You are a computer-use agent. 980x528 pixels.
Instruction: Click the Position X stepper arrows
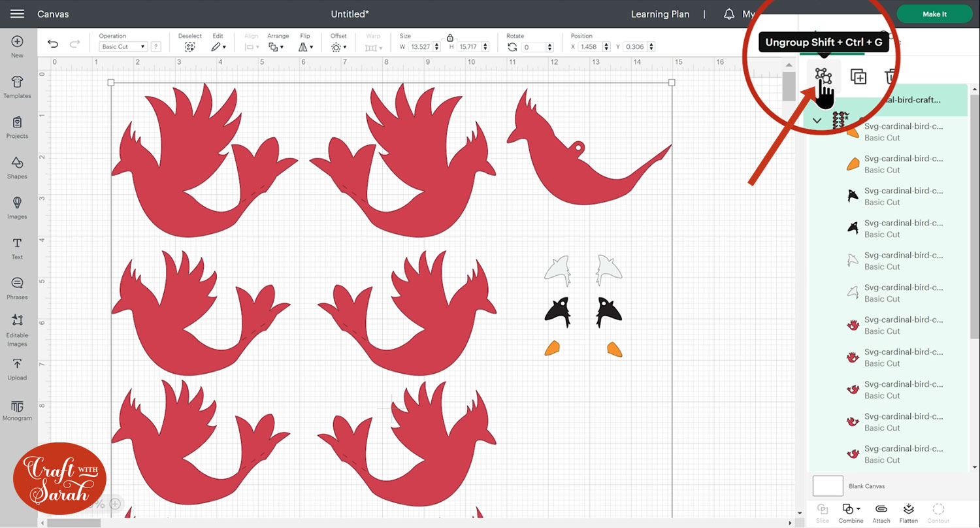pos(606,47)
